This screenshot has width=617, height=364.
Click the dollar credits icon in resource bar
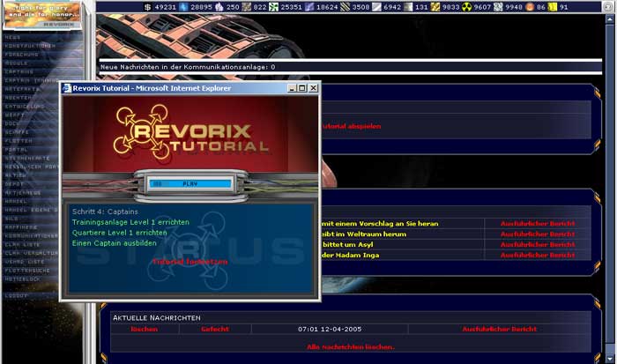pos(145,7)
